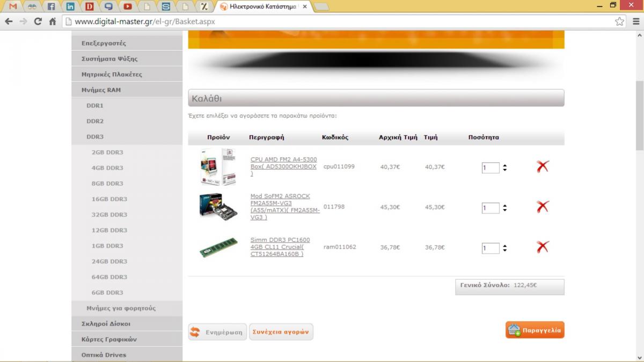Remove Crucial RAM from basket
This screenshot has height=362, width=644.
coord(543,247)
